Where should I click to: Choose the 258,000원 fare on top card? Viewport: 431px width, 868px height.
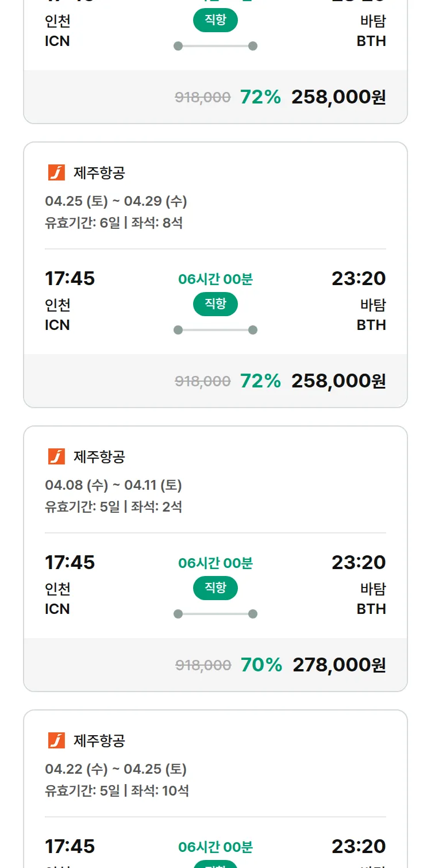click(338, 97)
